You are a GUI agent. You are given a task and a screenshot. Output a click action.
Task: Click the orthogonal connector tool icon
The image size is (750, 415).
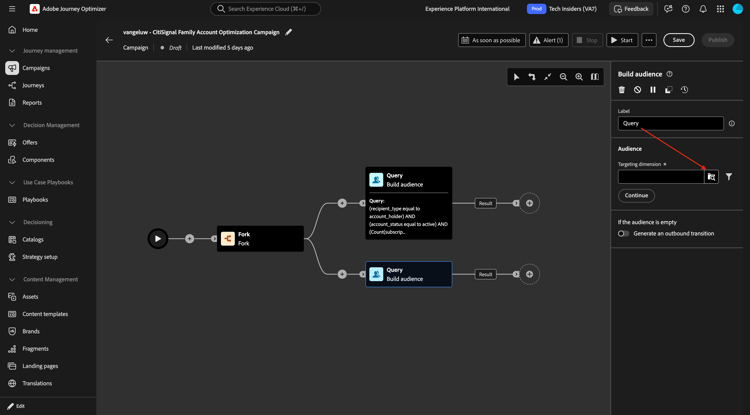click(x=532, y=77)
